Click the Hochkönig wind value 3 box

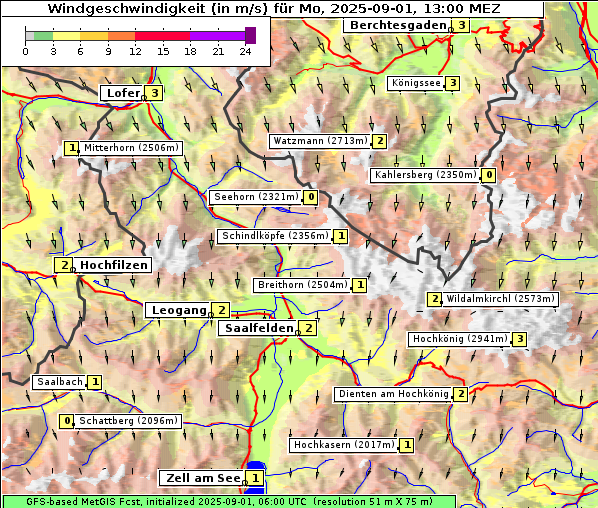pyautogui.click(x=520, y=339)
